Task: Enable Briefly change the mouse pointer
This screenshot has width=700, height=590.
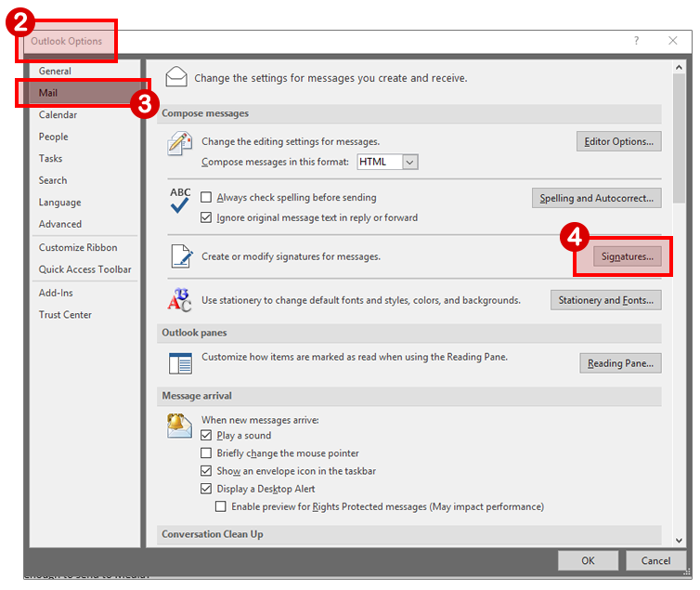Action: point(206,452)
